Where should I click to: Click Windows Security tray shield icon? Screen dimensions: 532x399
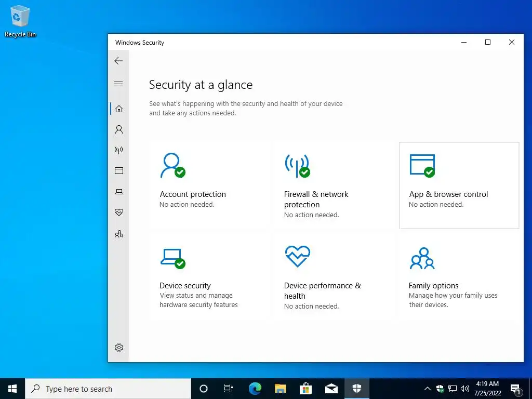tap(440, 389)
